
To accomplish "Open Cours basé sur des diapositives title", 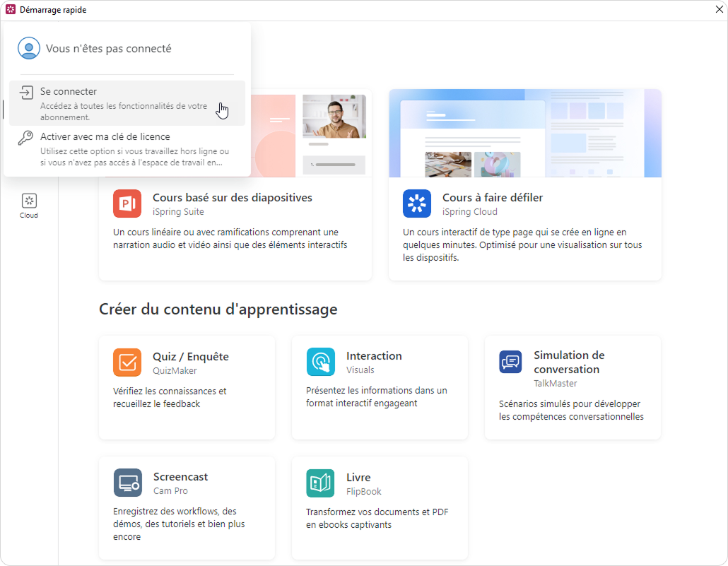I will [x=232, y=198].
